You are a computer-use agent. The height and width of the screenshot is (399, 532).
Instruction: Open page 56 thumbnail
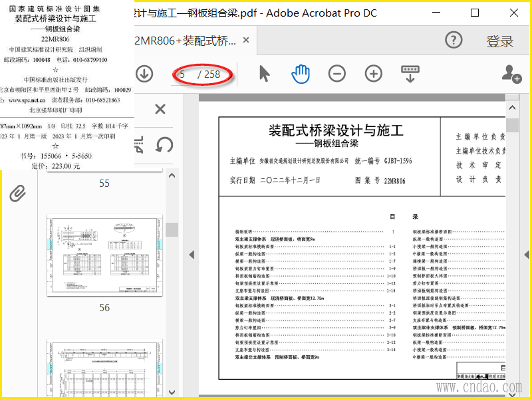(x=105, y=255)
